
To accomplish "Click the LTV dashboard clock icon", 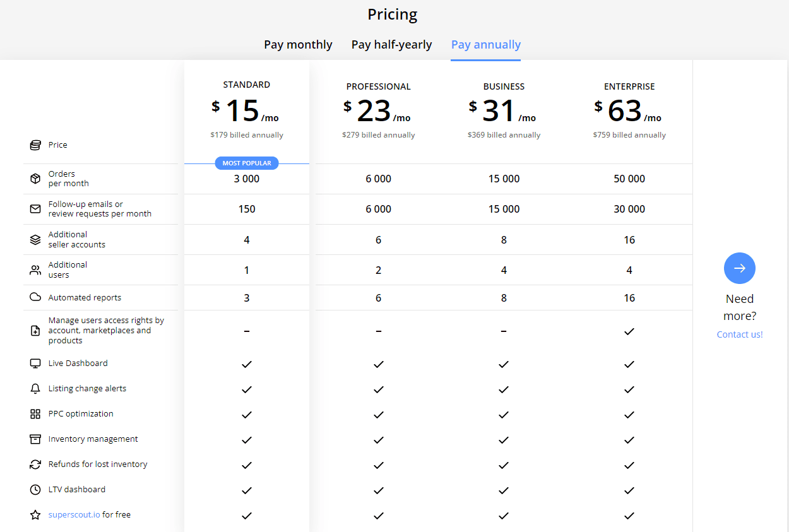I will [x=35, y=490].
